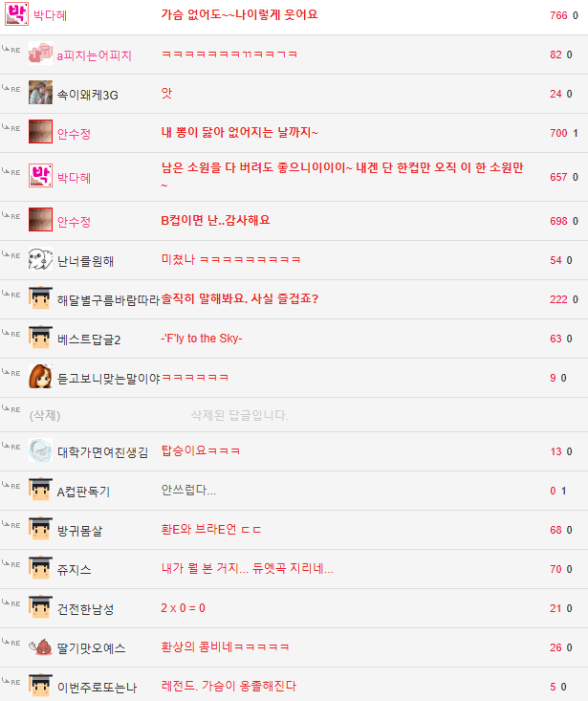The height and width of the screenshot is (701, 588).
Task: Click the 766 upvote count on top comment
Action: pos(558,15)
